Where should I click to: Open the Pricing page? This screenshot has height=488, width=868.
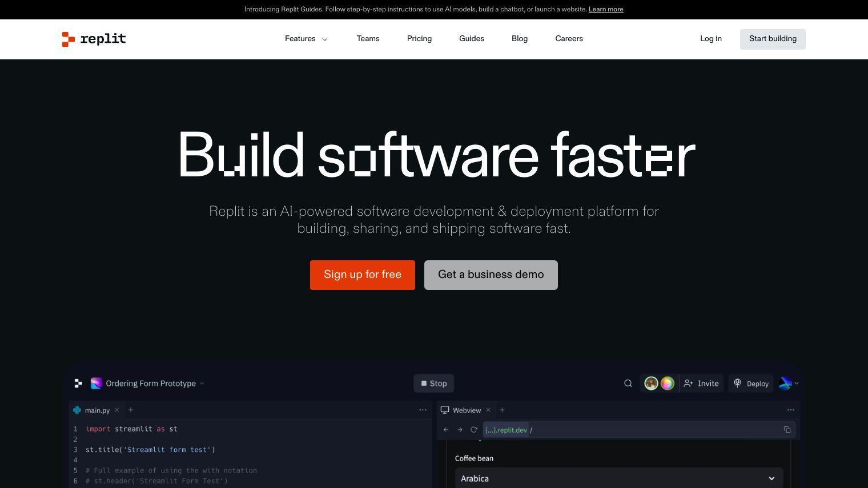point(419,39)
